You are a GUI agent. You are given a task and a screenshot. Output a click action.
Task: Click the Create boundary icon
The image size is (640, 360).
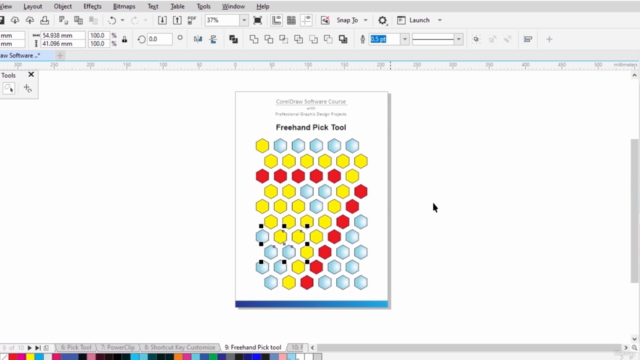tap(343, 39)
